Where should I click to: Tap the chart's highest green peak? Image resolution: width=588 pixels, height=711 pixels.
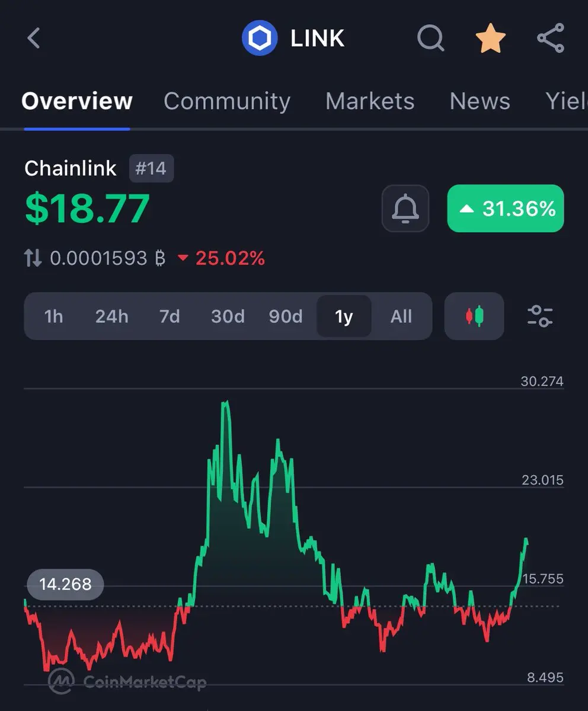tap(225, 404)
